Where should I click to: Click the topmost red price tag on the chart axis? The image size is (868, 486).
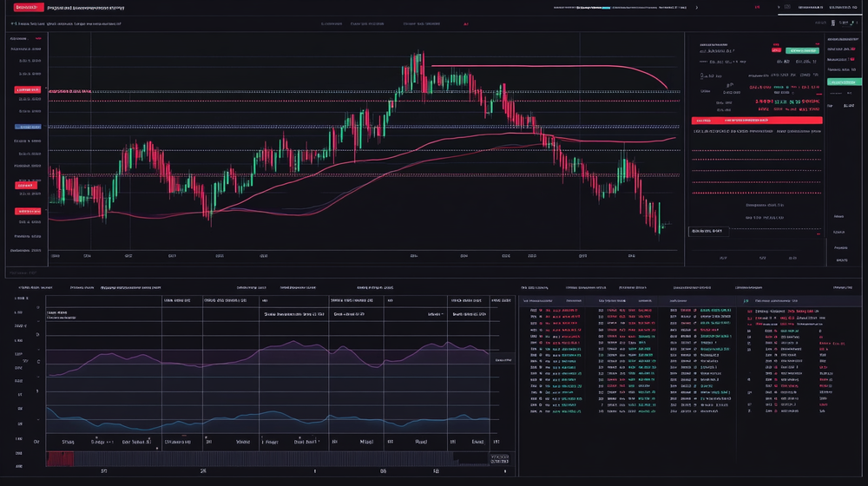click(26, 90)
